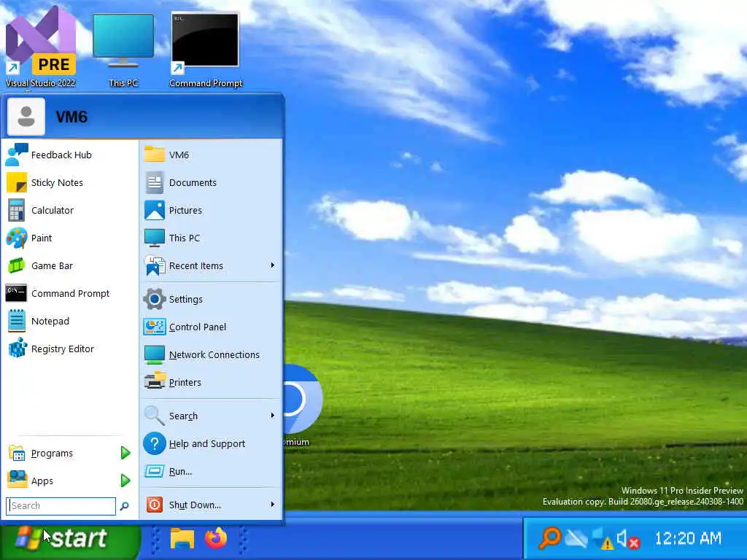The height and width of the screenshot is (560, 747).
Task: Click the VM6 user name header
Action: coord(71,117)
